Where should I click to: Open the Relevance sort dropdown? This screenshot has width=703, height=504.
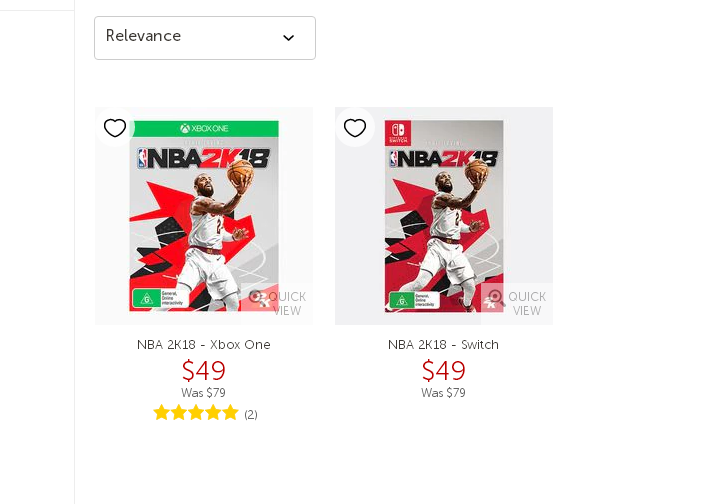[205, 38]
